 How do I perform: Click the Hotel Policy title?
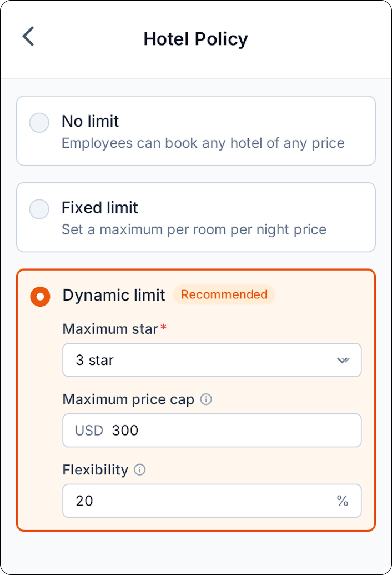(195, 39)
